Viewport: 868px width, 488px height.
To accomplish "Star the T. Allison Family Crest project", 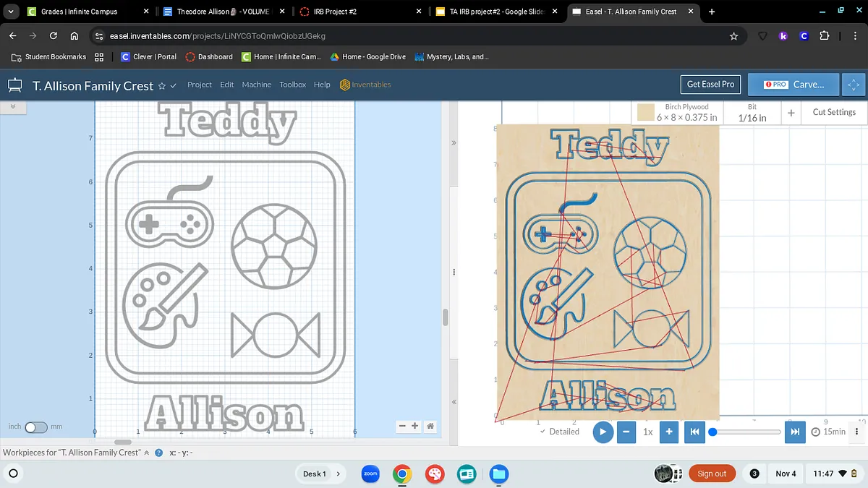I will click(x=162, y=86).
